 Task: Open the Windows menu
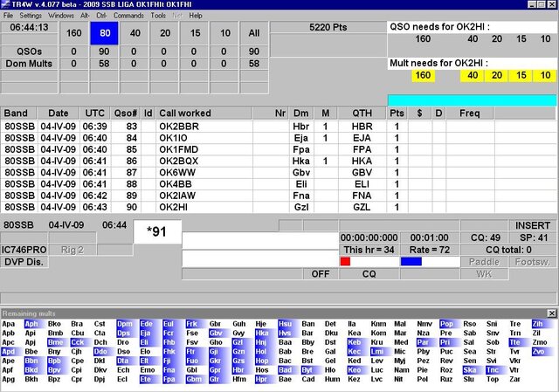tap(61, 16)
